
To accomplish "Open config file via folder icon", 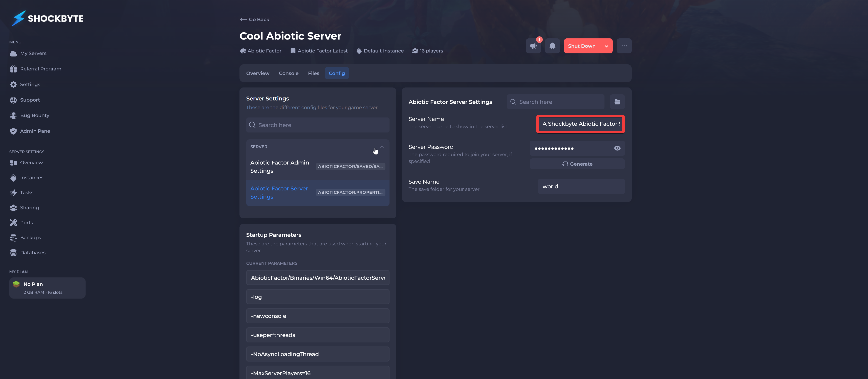I will click(617, 102).
